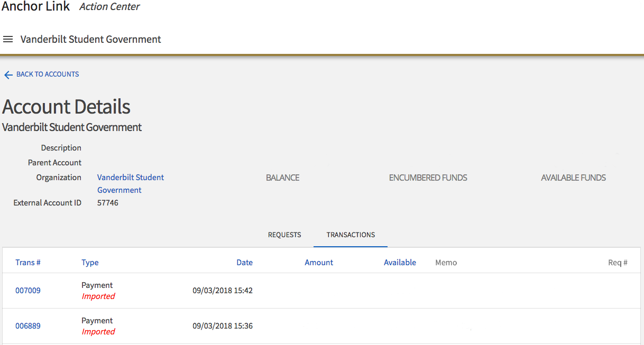This screenshot has width=644, height=345.
Task: Click Imported label in row 006889
Action: click(98, 332)
